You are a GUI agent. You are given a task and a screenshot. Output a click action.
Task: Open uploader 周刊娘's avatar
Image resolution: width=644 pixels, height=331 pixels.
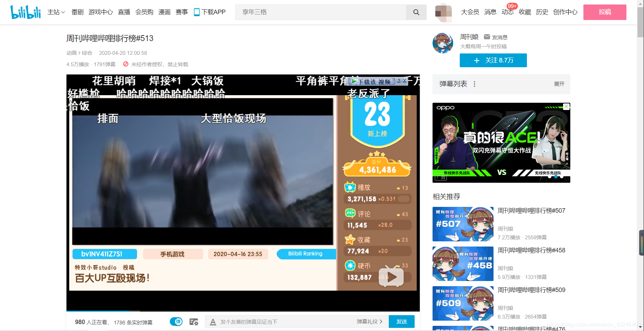[443, 43]
